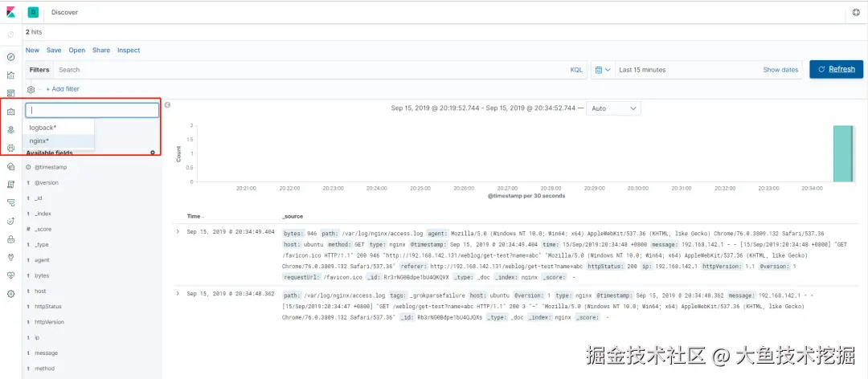868x379 pixels.
Task: Click Open in the Discover menu
Action: coord(77,51)
